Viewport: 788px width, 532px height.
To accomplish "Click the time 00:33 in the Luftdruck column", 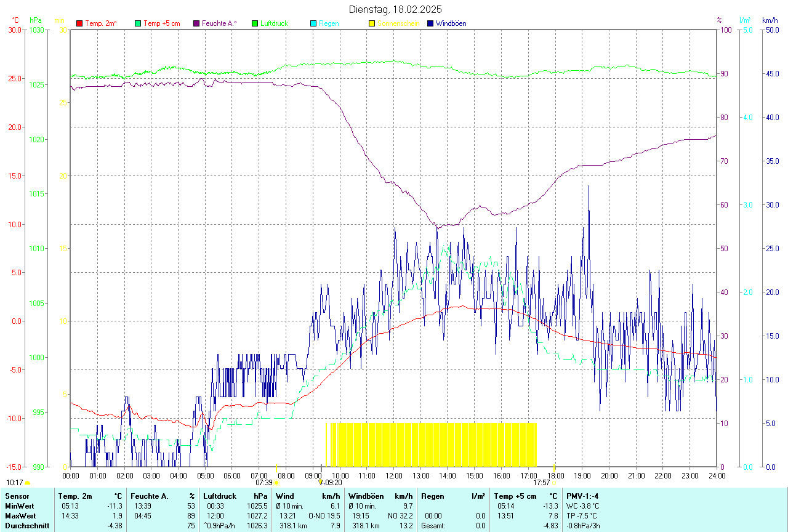I will [x=215, y=506].
